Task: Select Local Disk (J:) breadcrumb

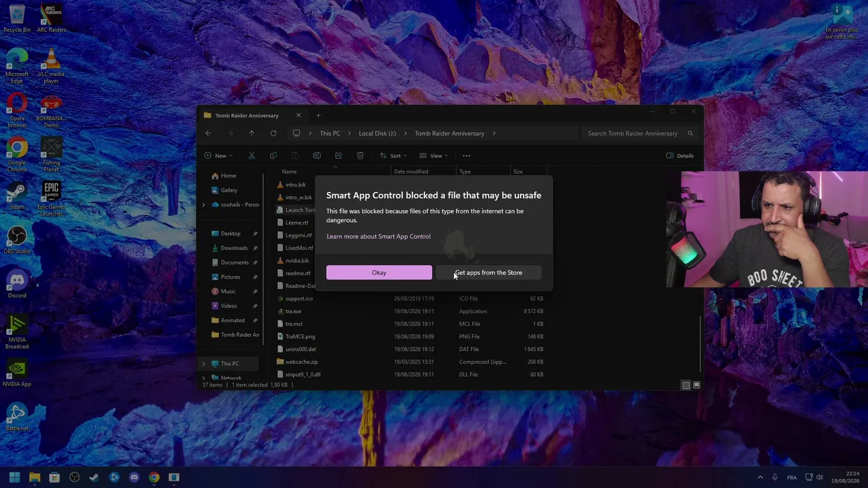Action: (377, 134)
